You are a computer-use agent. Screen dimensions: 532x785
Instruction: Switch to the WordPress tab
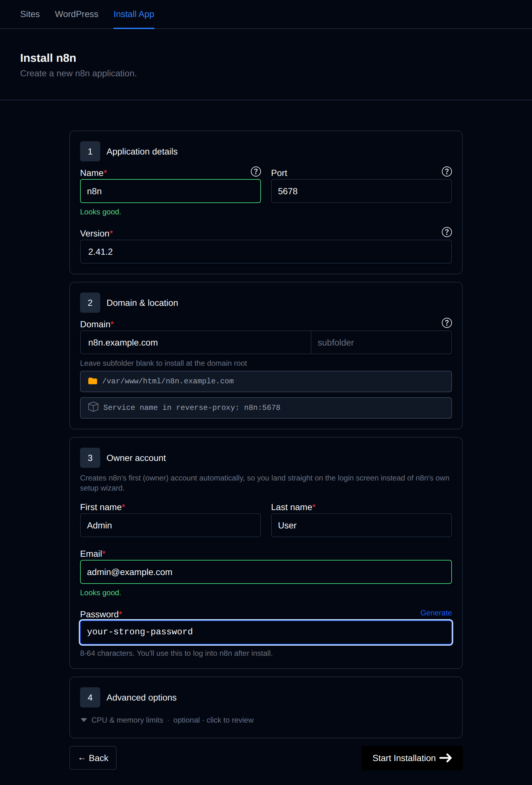76,14
